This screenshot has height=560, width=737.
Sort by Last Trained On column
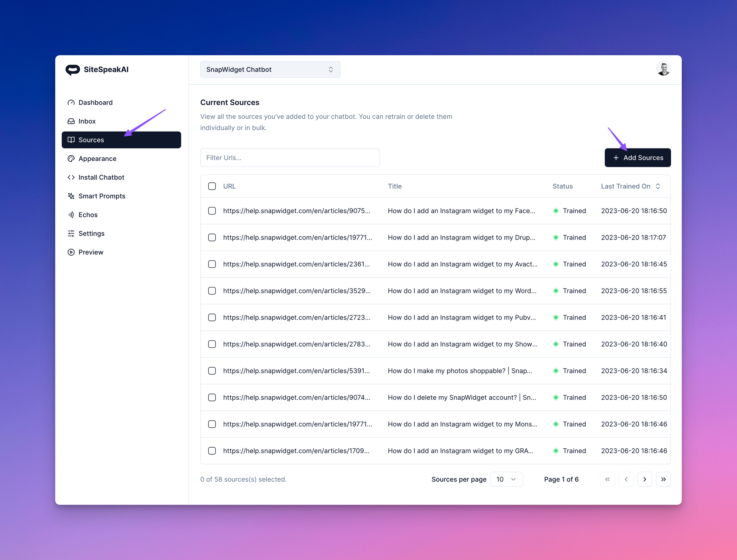[x=630, y=186]
